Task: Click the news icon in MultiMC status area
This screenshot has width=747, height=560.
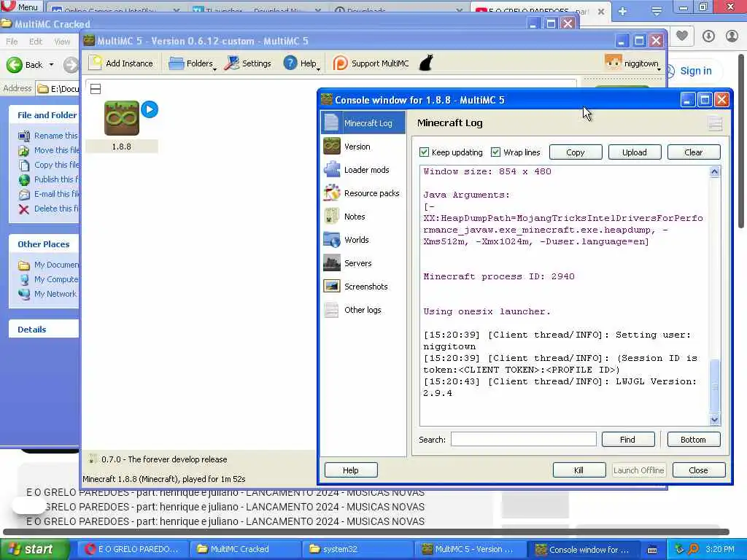Action: [x=93, y=459]
